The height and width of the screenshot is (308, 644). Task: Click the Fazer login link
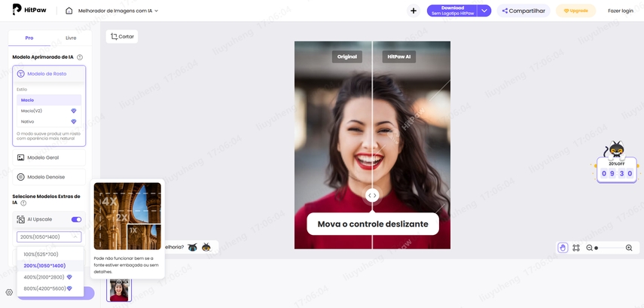(620, 11)
